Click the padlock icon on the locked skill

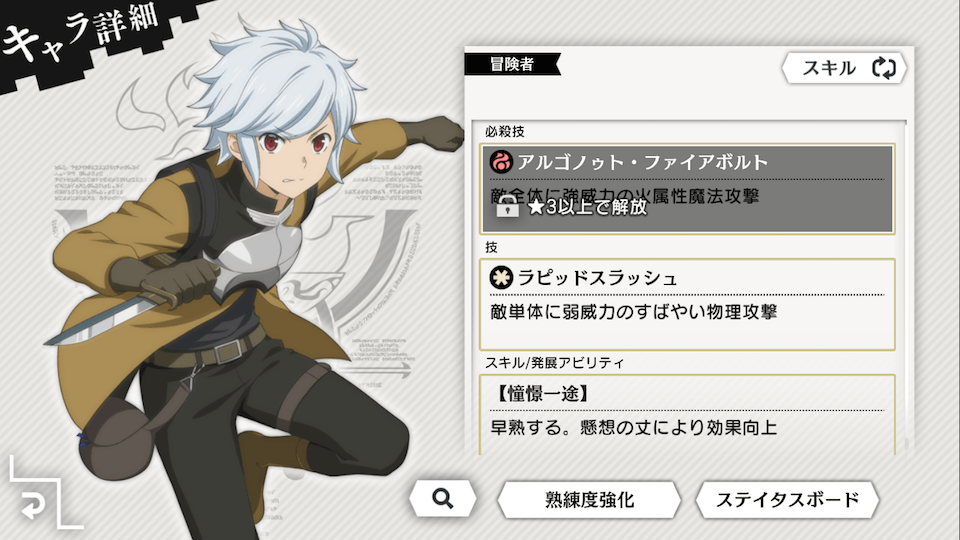[507, 206]
